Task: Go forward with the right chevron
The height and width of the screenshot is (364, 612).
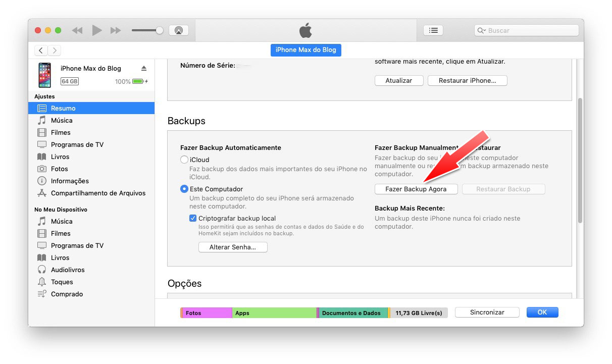Action: [x=55, y=50]
